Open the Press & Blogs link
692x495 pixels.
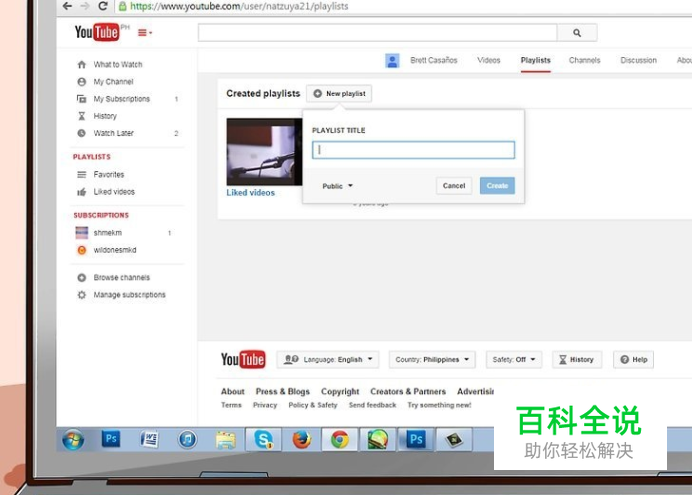coord(282,391)
